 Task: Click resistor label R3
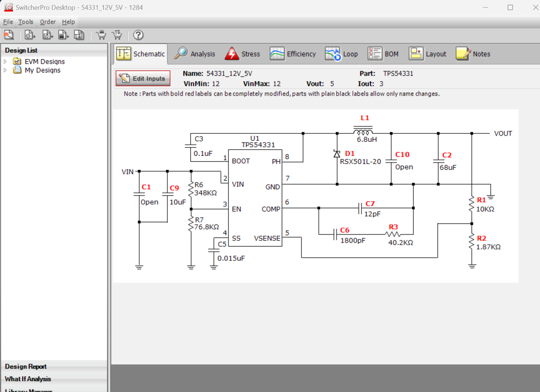[393, 227]
